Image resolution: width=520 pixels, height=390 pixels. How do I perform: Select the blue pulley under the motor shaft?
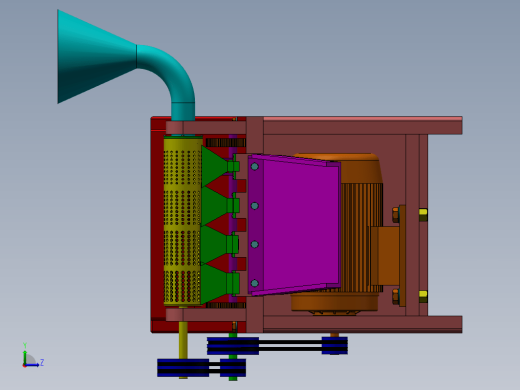[x=335, y=345]
